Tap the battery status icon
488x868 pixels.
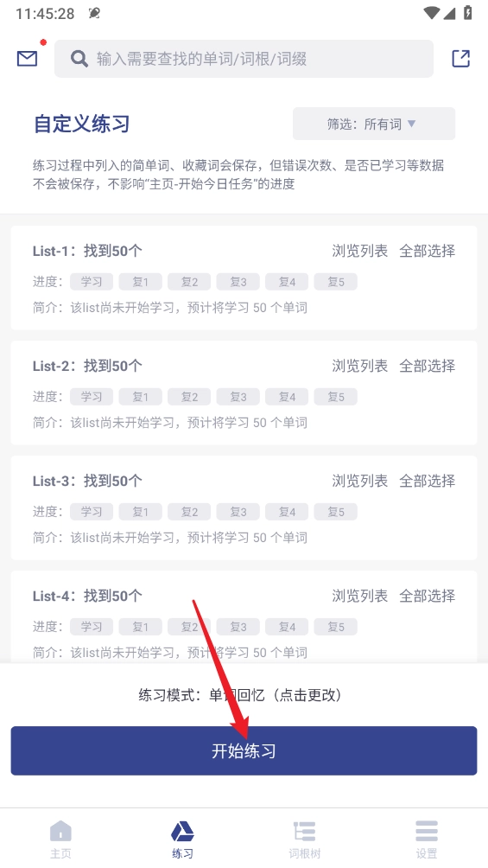point(468,13)
